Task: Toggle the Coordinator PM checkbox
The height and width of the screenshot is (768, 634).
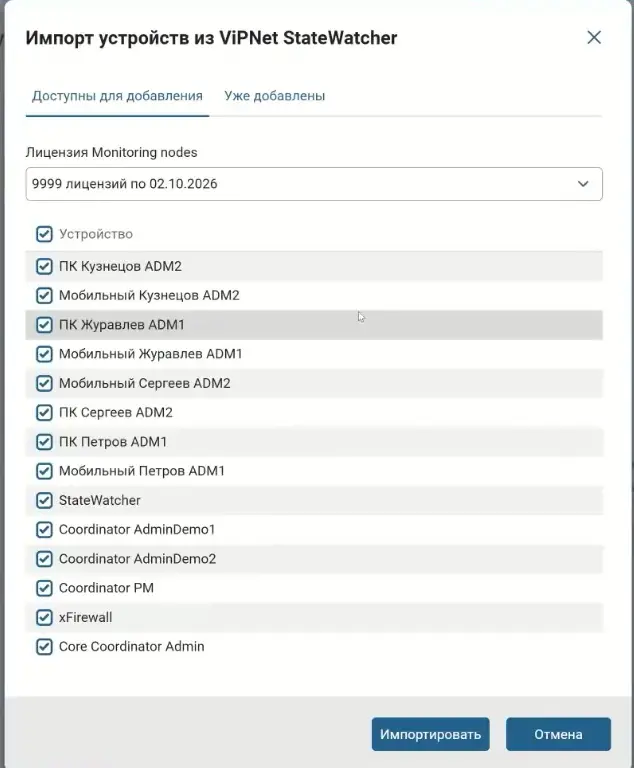Action: 44,588
